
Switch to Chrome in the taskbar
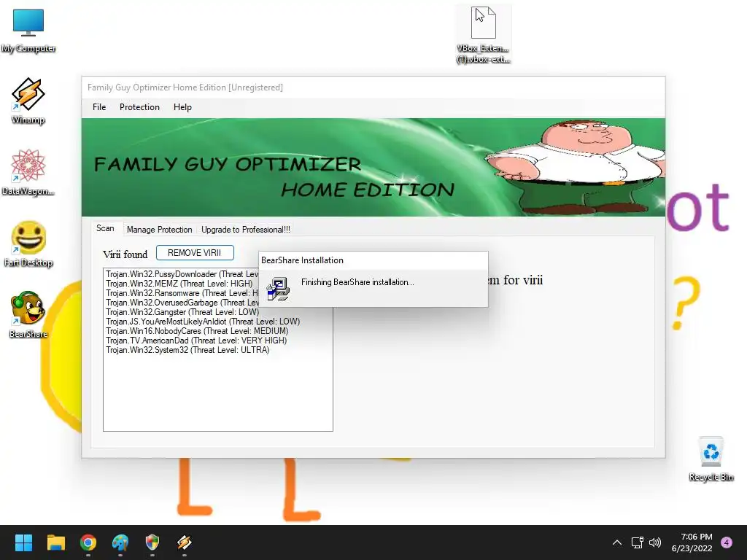(x=88, y=542)
